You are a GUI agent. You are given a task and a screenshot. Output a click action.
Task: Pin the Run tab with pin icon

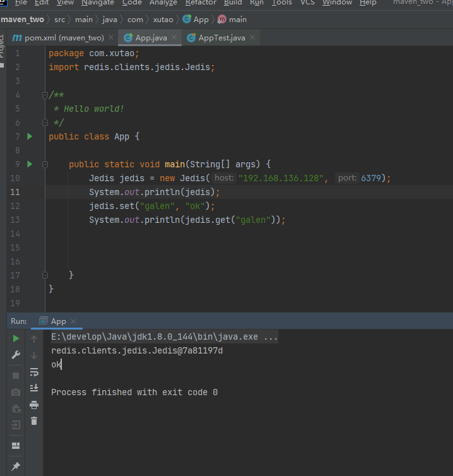(16, 466)
